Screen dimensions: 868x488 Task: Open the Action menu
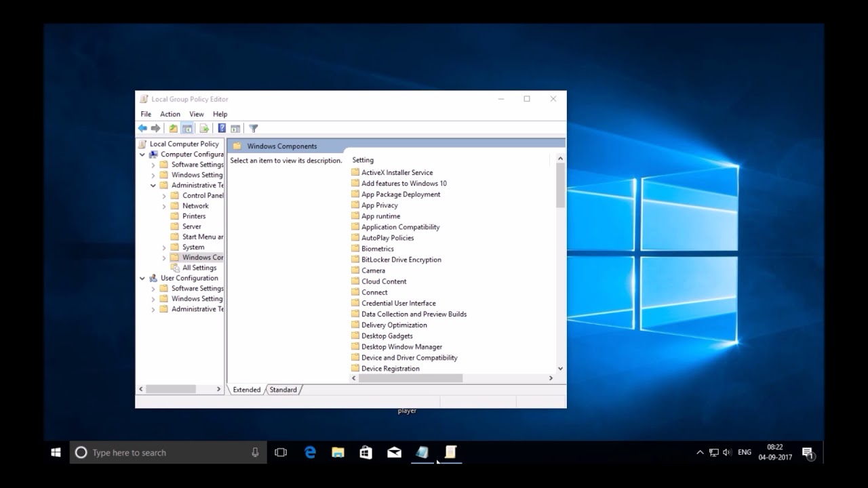pos(170,114)
